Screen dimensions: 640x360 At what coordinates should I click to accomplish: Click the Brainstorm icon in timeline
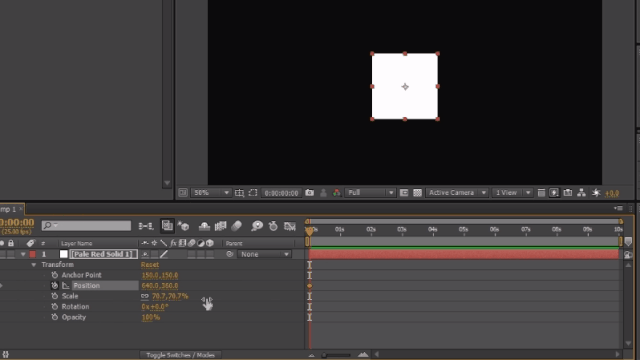pyautogui.click(x=257, y=226)
